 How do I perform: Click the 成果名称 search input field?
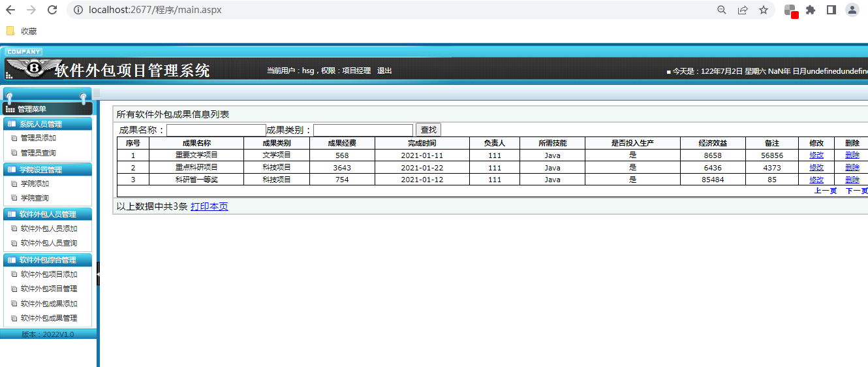click(x=216, y=130)
